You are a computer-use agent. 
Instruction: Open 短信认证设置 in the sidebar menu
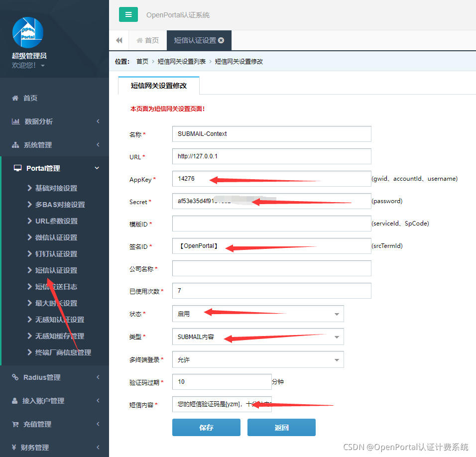tap(56, 270)
